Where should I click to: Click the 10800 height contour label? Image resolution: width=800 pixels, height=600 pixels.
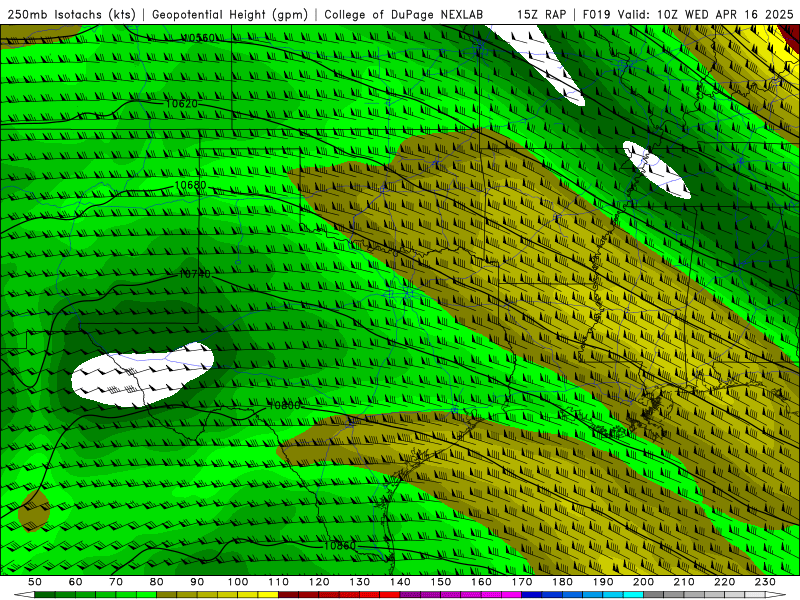point(284,406)
